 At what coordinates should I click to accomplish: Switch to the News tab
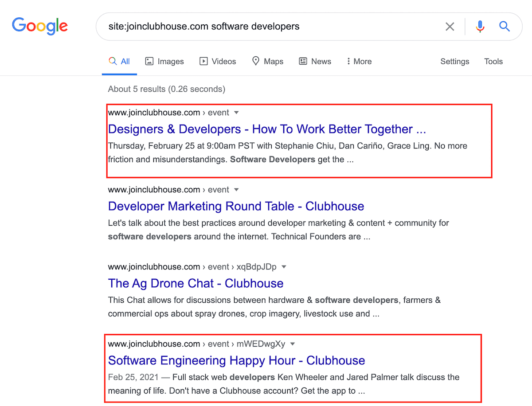coord(315,61)
